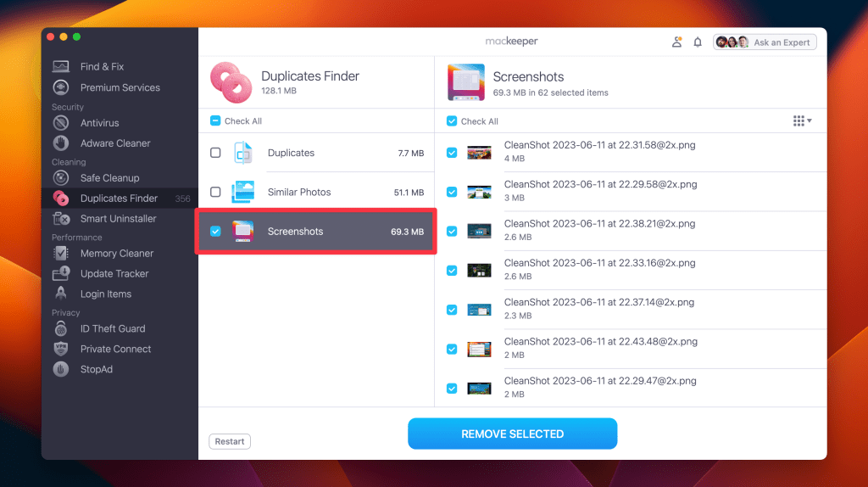Uncheck CleanShot 22.31.58 file checkbox
Viewport: 868px width, 487px height.
click(x=452, y=153)
